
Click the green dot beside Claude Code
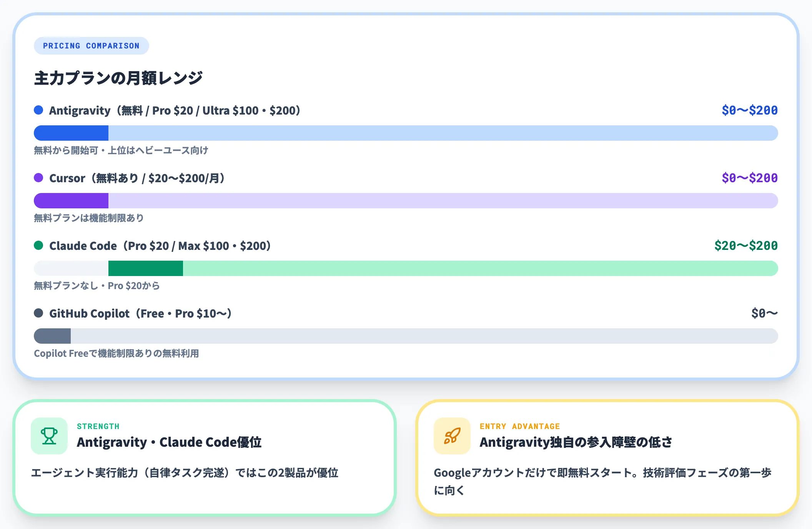coord(38,245)
